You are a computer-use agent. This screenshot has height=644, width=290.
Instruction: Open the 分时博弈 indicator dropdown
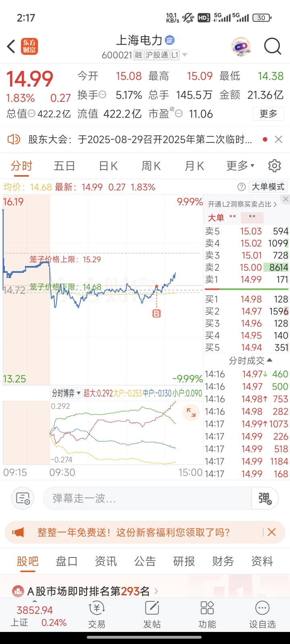66,393
